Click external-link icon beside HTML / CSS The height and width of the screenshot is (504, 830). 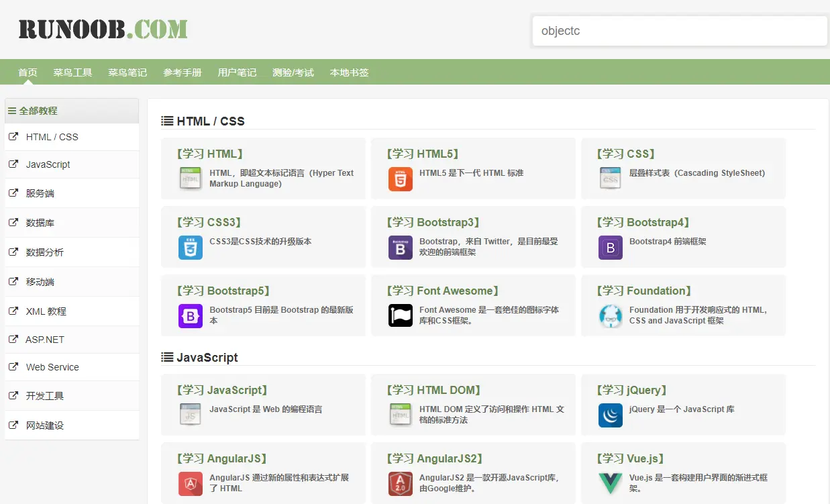[x=13, y=136]
